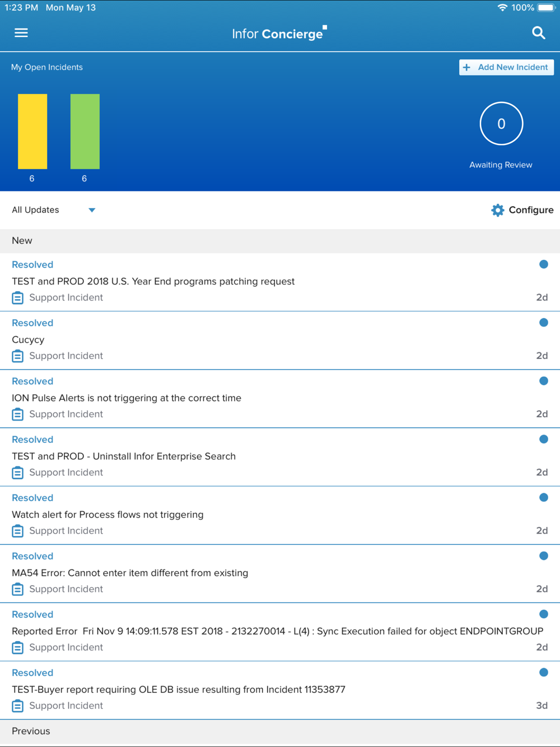Click the 3d age on TEST-Buyer report row
Viewport: 560px width, 747px height.
click(x=542, y=706)
